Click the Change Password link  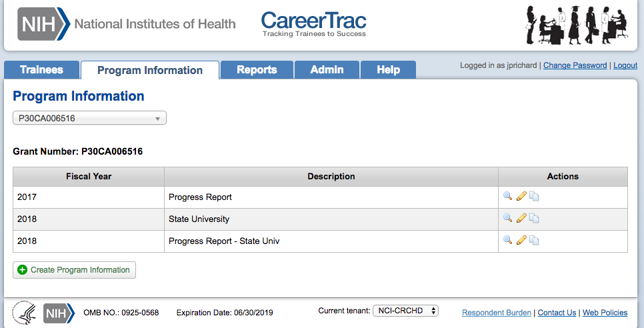coord(575,65)
